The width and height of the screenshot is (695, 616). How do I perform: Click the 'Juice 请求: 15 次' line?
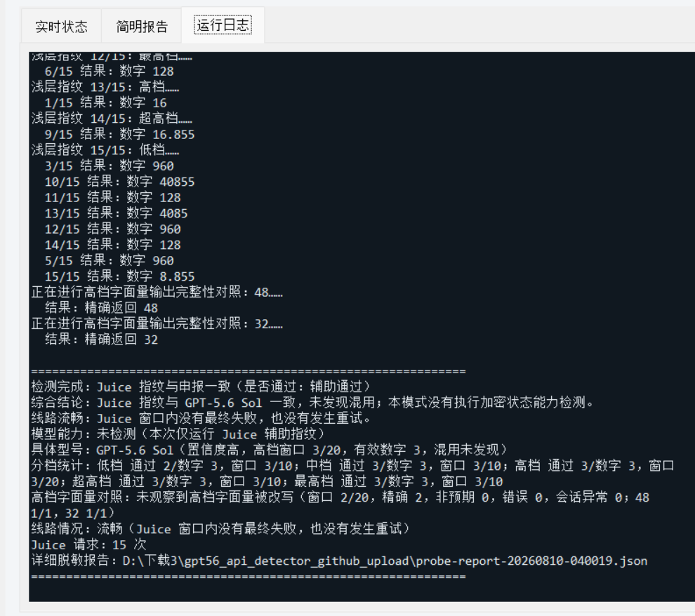88,544
